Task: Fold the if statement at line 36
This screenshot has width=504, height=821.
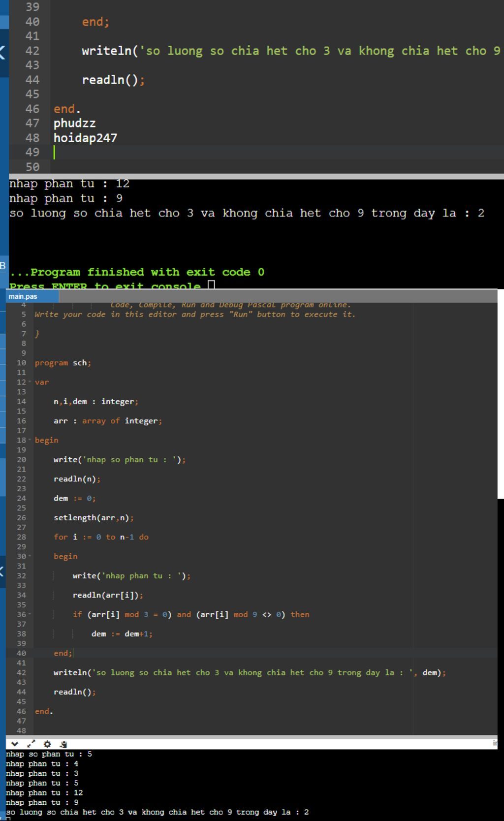Action: tap(30, 614)
